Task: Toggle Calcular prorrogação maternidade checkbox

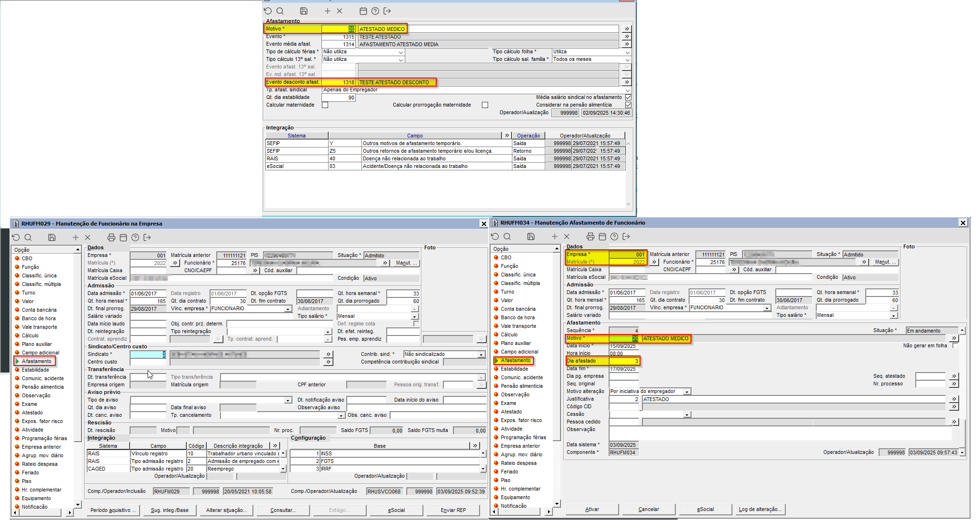Action: pyautogui.click(x=485, y=105)
